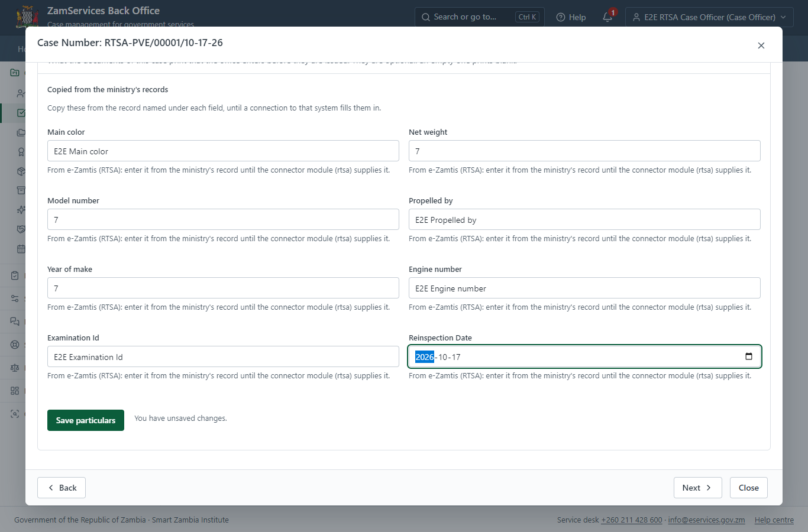Open the balance scales sidebar icon
This screenshot has width=808, height=532.
point(15,368)
